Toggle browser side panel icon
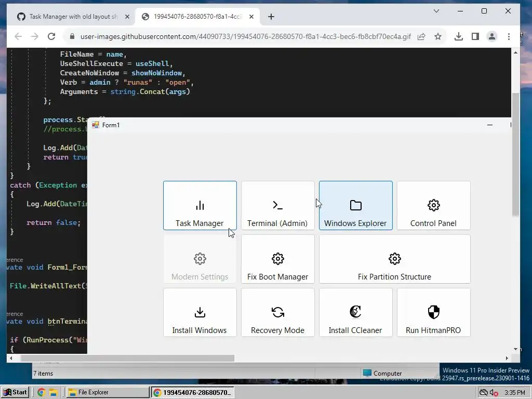The image size is (532, 399). pos(475,36)
